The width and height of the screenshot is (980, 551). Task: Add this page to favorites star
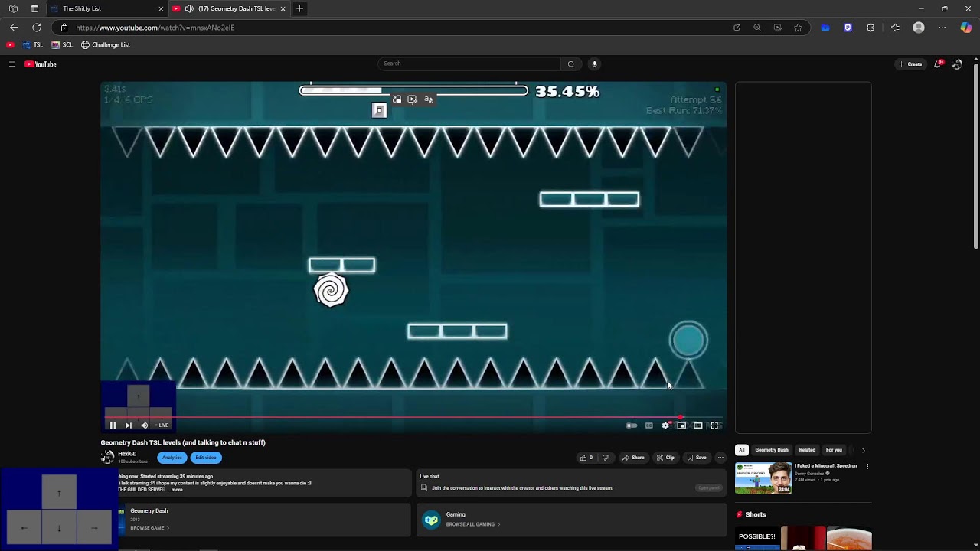pyautogui.click(x=799, y=28)
